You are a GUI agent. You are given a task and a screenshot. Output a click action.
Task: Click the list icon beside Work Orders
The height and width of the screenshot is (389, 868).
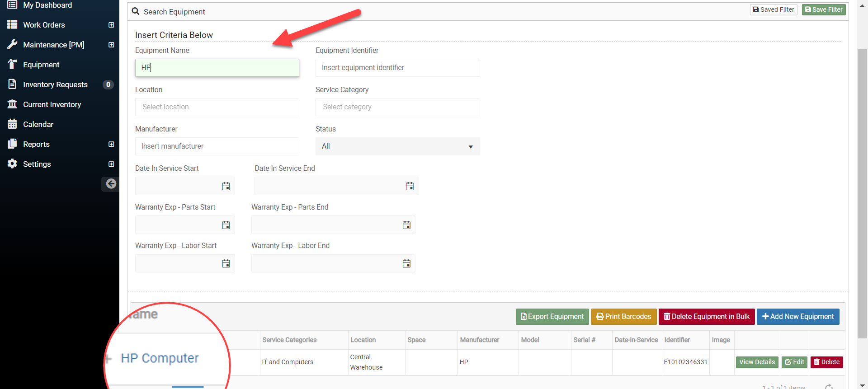point(12,24)
